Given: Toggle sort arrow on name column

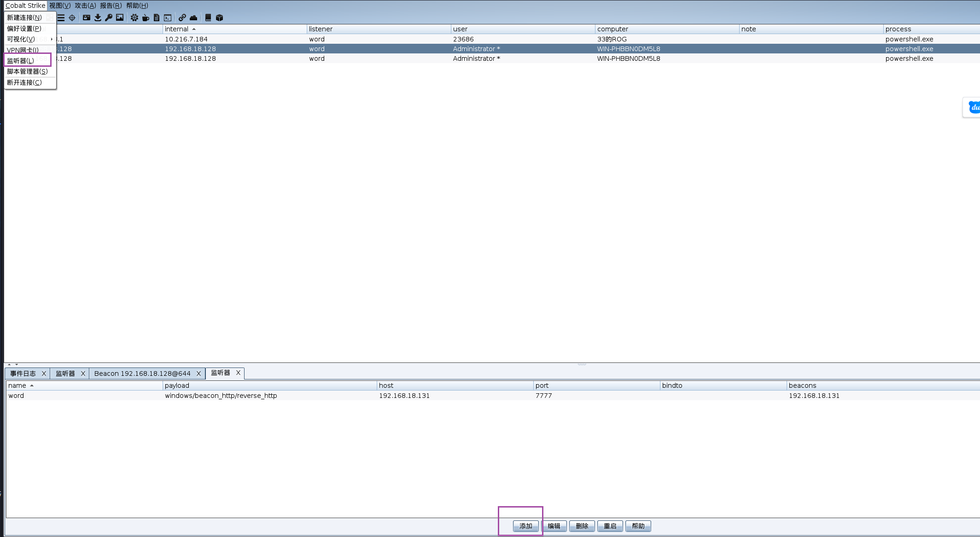Looking at the screenshot, I should (x=32, y=385).
